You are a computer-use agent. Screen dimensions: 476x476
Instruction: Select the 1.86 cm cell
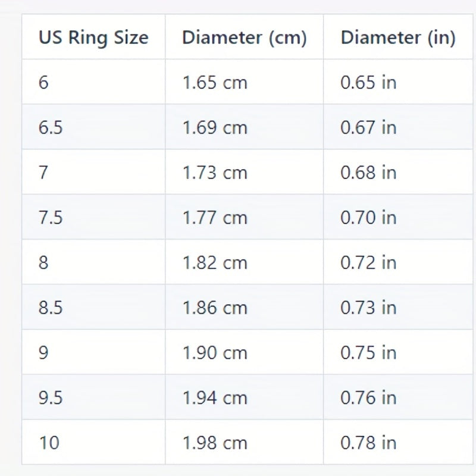245,306
